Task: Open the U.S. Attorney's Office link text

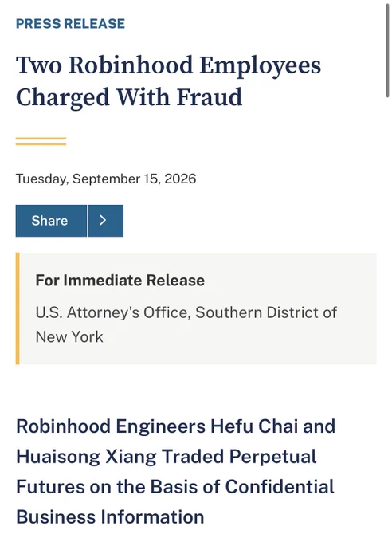Action: 113,312
